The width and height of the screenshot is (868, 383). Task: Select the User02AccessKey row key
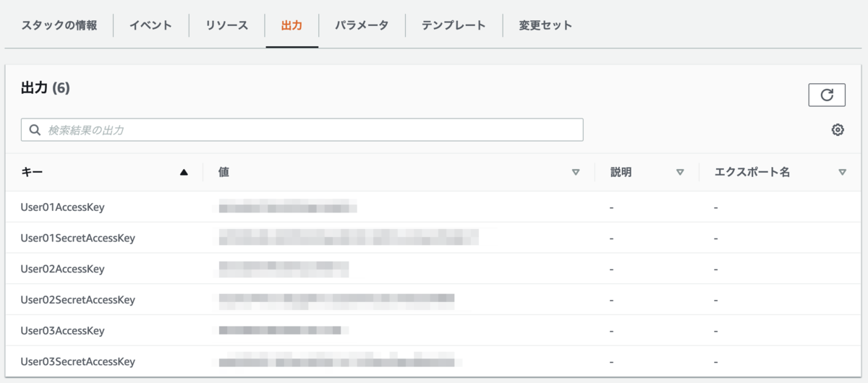pos(63,269)
